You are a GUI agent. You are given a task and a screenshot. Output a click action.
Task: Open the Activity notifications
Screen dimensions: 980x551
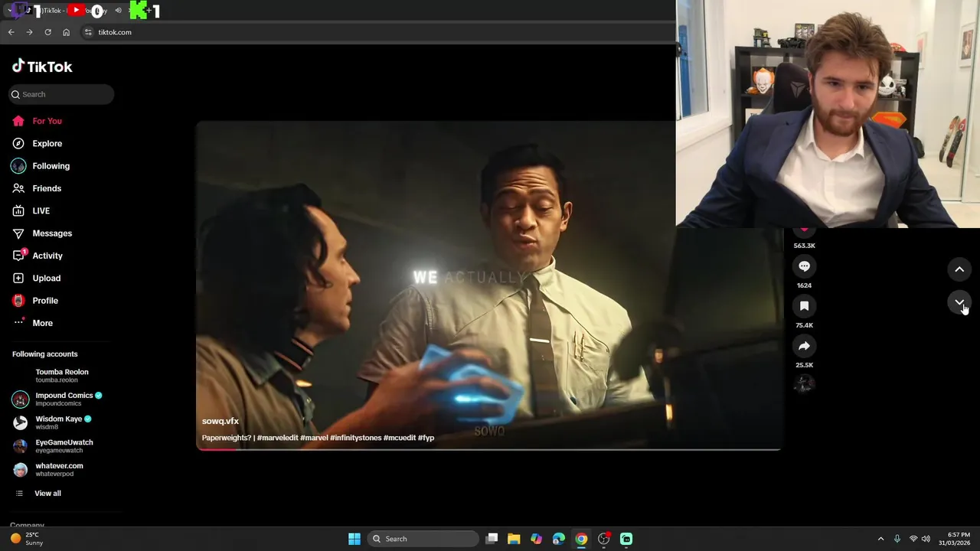coord(38,256)
